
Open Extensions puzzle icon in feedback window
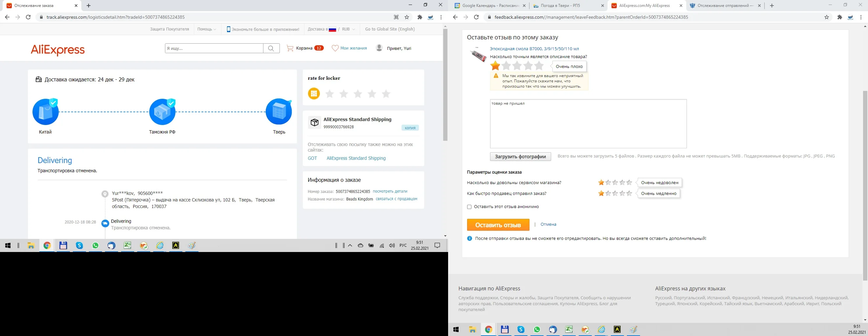(x=840, y=17)
